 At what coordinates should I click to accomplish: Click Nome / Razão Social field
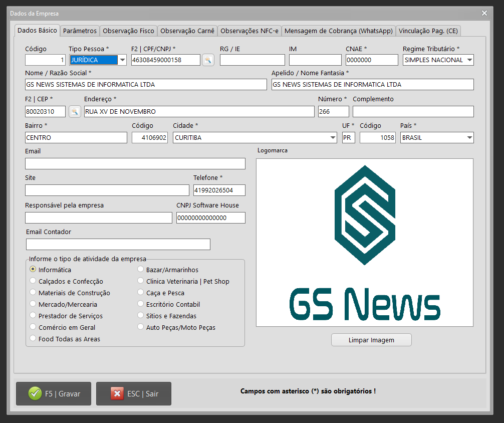pos(146,84)
